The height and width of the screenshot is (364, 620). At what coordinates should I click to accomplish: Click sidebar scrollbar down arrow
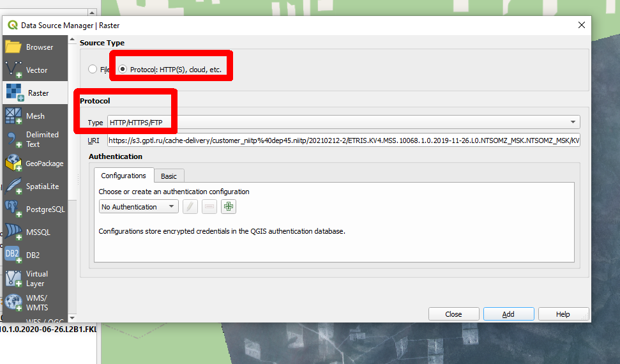[x=72, y=318]
